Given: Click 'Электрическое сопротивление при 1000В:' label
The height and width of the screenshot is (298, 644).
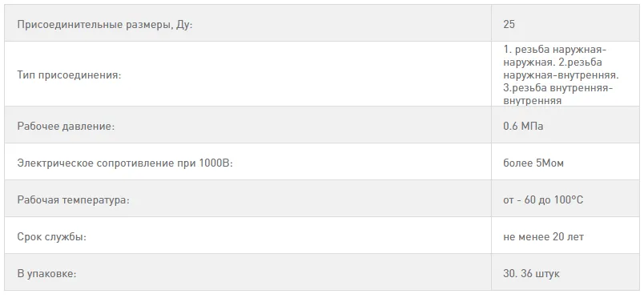Looking at the screenshot, I should click(125, 163).
